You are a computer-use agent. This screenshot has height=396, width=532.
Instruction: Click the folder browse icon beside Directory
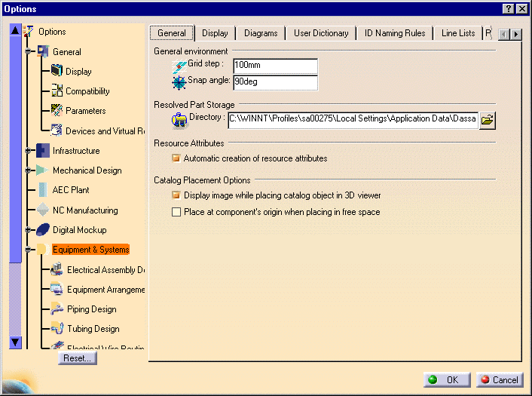click(x=488, y=119)
